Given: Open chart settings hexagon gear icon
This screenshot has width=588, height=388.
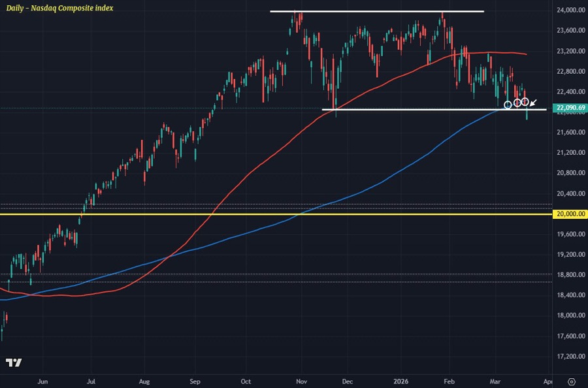Looking at the screenshot, I should coord(572,380).
